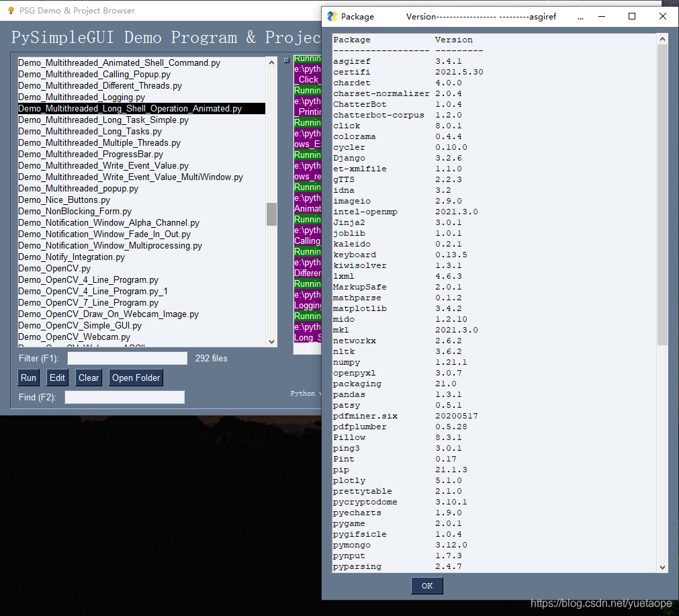Click the charset-normalizer package row
The width and height of the screenshot is (679, 616).
pyautogui.click(x=397, y=93)
